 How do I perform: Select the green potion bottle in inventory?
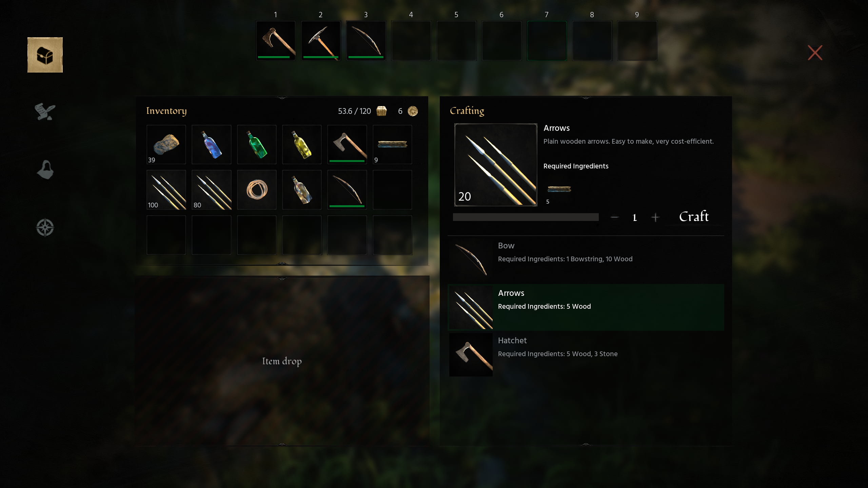[257, 145]
